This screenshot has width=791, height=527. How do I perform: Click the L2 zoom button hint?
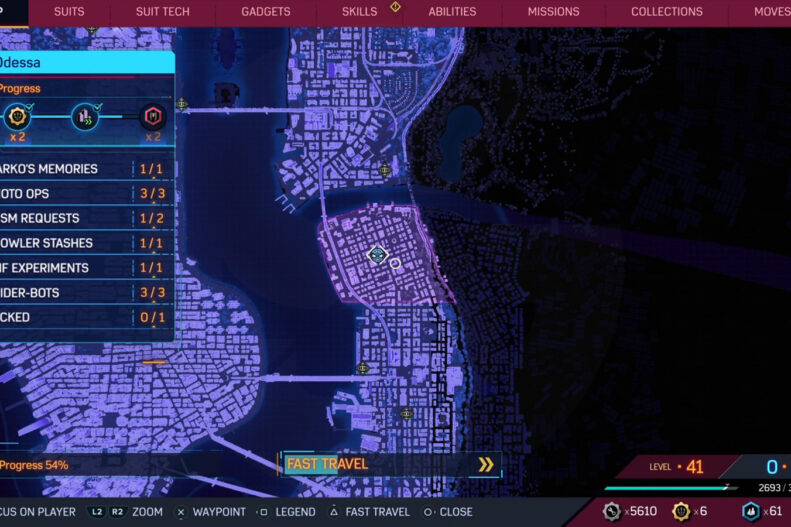click(x=97, y=512)
